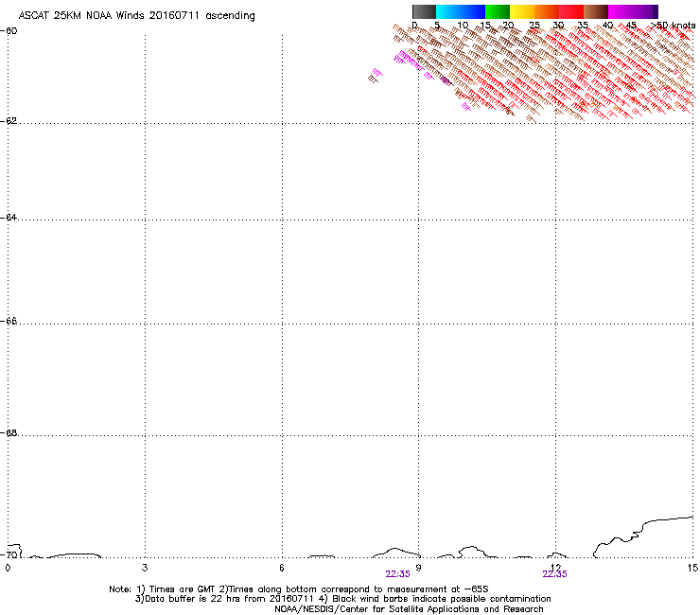Image resolution: width=700 pixels, height=615 pixels.
Task: Click the -60 latitude axis label
Action: (9, 31)
